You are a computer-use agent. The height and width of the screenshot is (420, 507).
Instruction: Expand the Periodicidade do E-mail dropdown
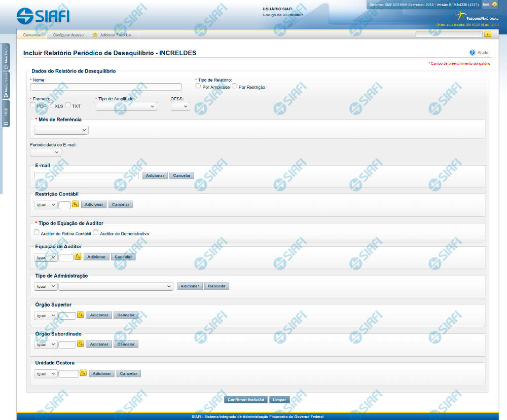[45, 152]
